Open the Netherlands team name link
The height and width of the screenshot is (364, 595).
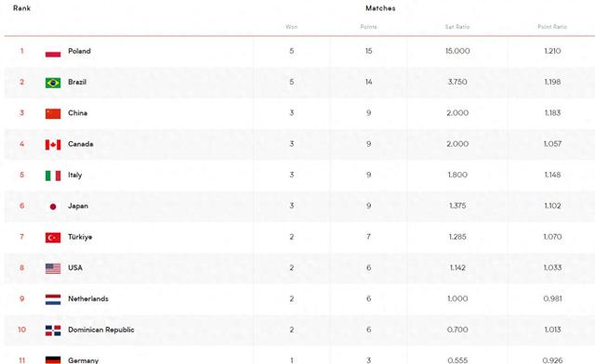tap(88, 299)
